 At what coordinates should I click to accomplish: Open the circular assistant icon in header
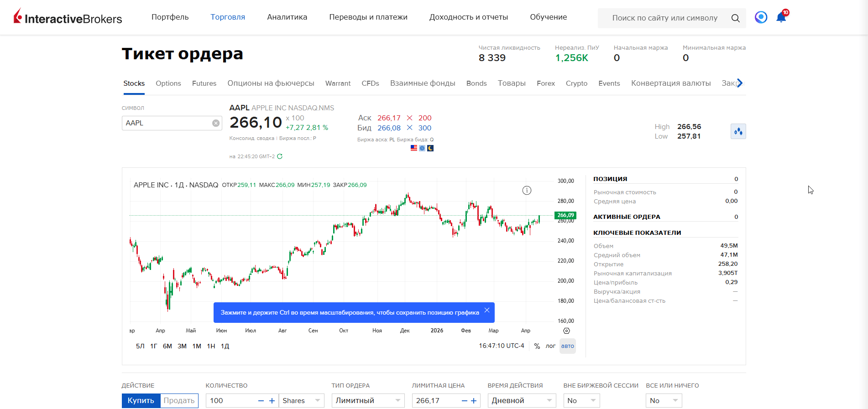[x=761, y=17]
